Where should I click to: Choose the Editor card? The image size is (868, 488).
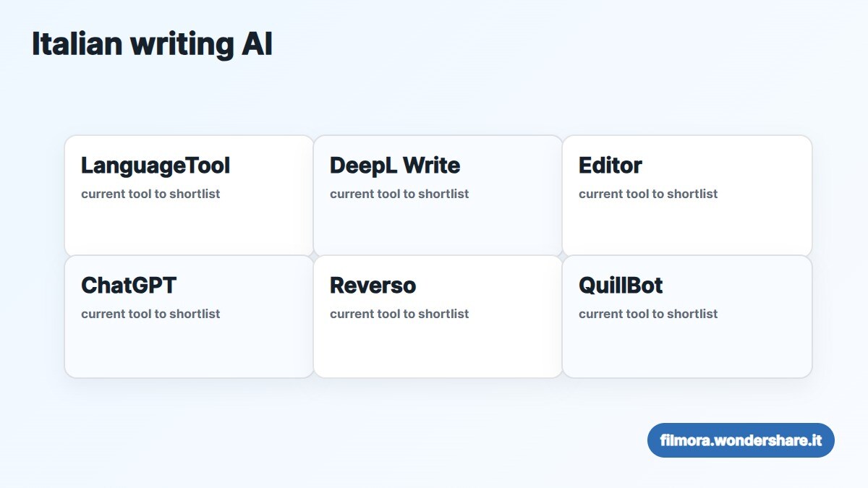[x=687, y=196]
